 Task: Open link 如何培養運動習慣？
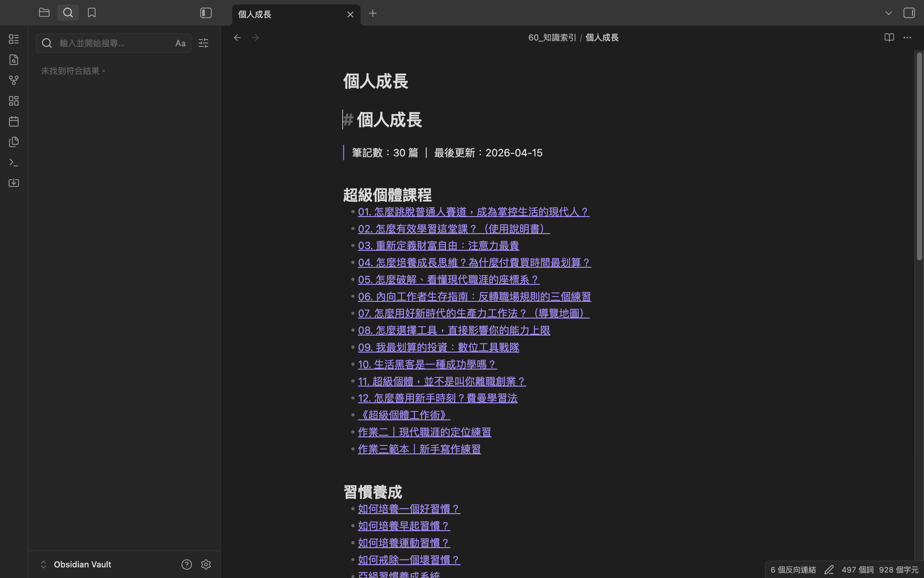404,543
